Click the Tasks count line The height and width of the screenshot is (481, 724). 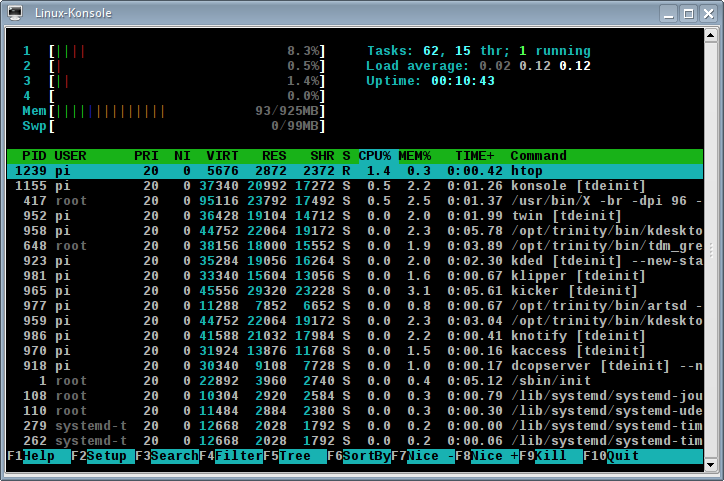[478, 51]
